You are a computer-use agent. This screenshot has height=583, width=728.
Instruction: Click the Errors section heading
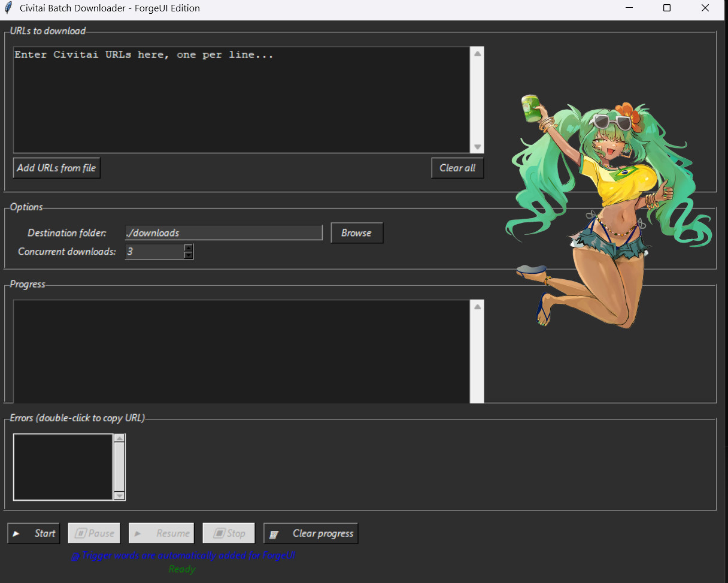coord(77,418)
